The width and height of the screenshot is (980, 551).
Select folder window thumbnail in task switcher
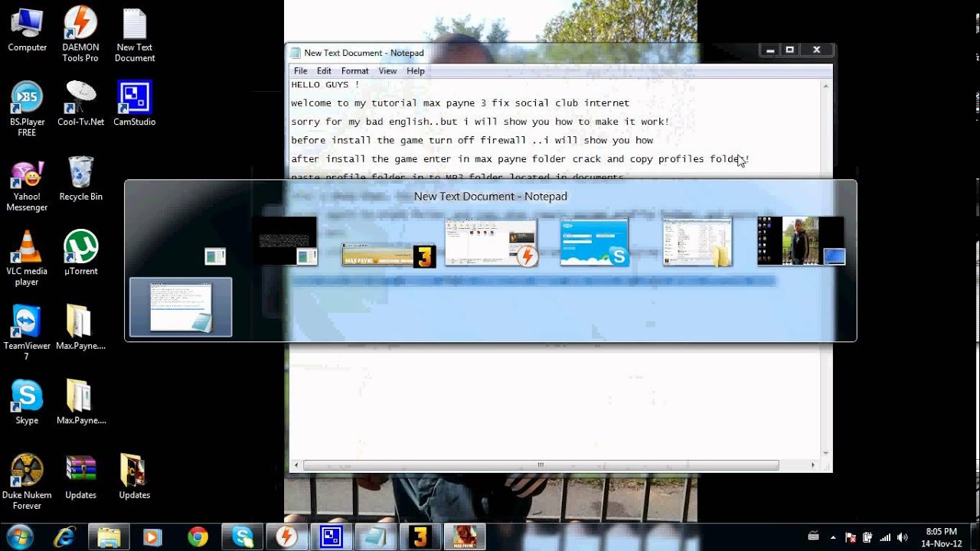[697, 242]
